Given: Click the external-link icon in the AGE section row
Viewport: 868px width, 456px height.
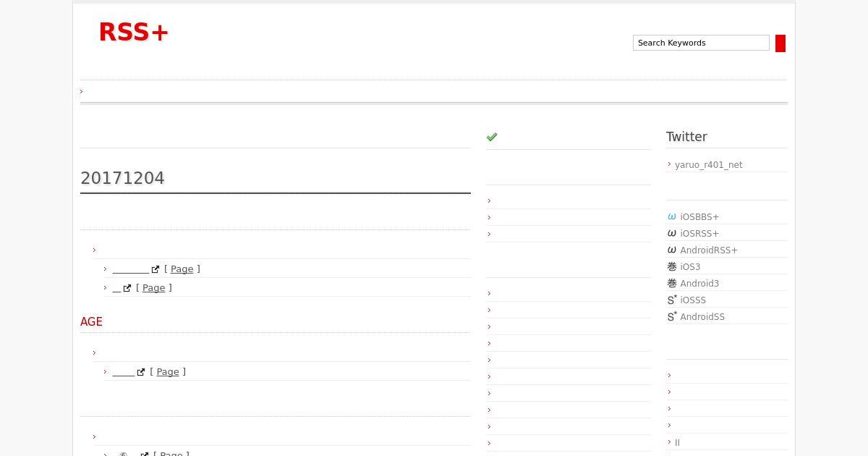Looking at the screenshot, I should [x=141, y=372].
